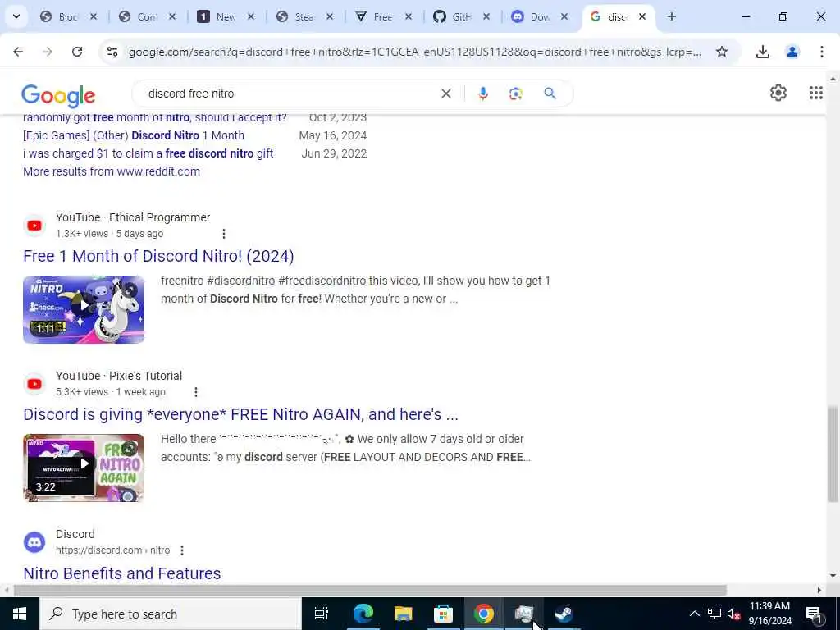Click the horizontal page scrollbar
Viewport: 840px width, 630px height.
(x=370, y=590)
